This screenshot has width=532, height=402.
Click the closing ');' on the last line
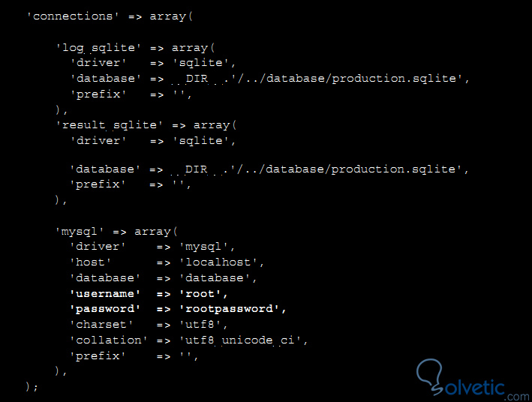click(32, 386)
